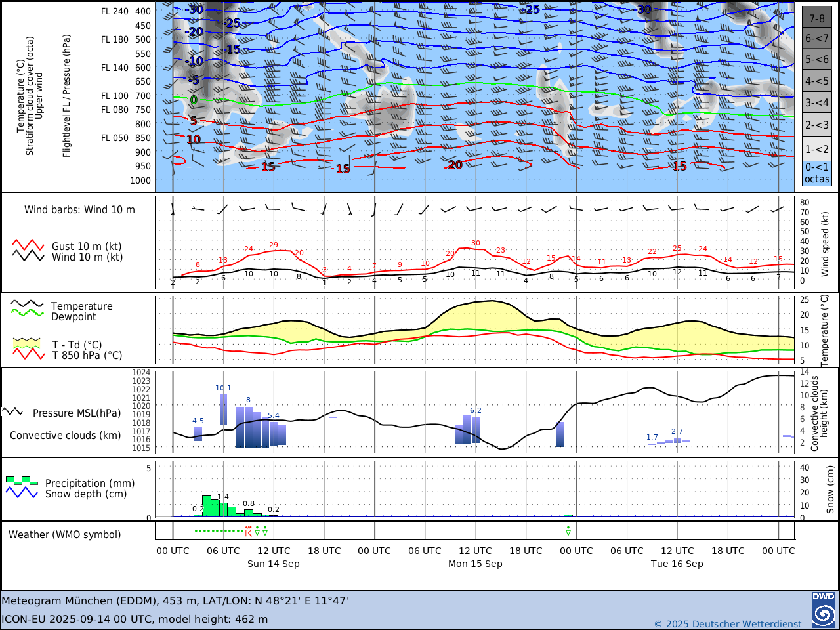Select the 4-<5 cloud cover swatch
Image resolution: width=840 pixels, height=630 pixels.
click(x=817, y=81)
